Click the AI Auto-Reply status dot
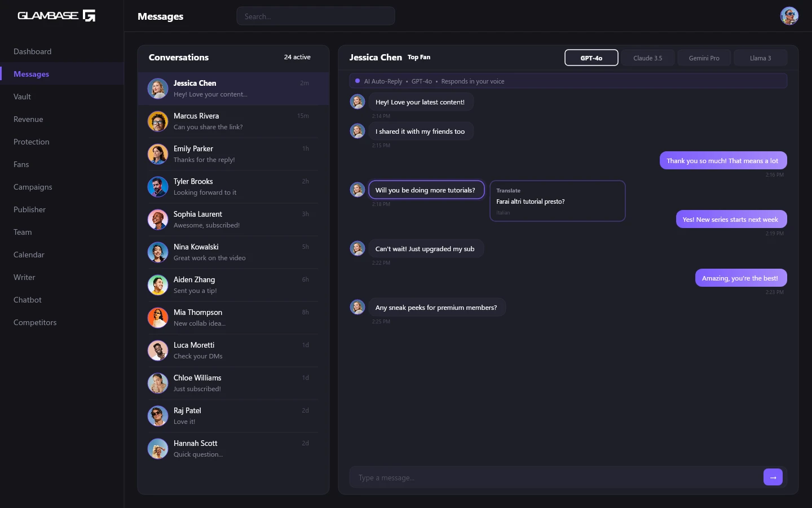The height and width of the screenshot is (508, 812). pyautogui.click(x=358, y=81)
